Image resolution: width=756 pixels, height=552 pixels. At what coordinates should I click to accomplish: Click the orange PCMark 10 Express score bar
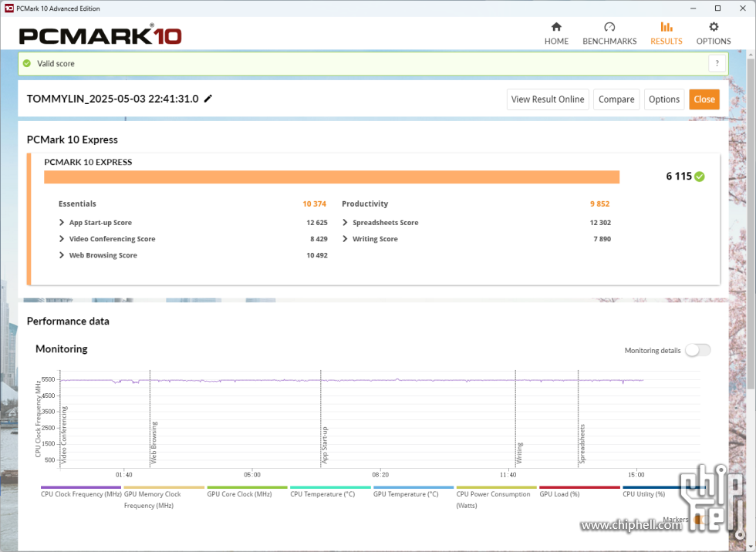(332, 177)
